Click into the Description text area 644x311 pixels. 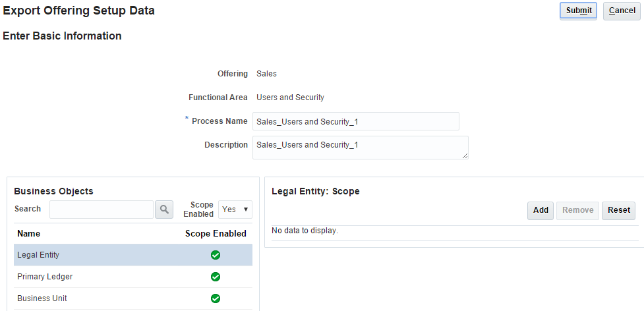point(360,147)
